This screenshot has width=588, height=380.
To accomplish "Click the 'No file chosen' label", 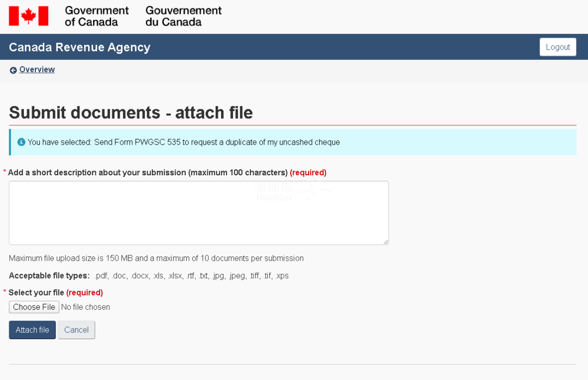I will 85,307.
